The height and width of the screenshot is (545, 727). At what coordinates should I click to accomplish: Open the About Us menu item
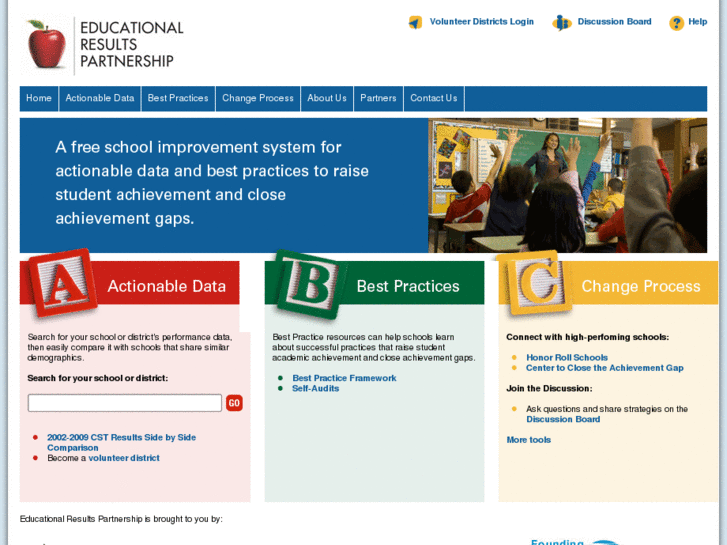pos(327,98)
